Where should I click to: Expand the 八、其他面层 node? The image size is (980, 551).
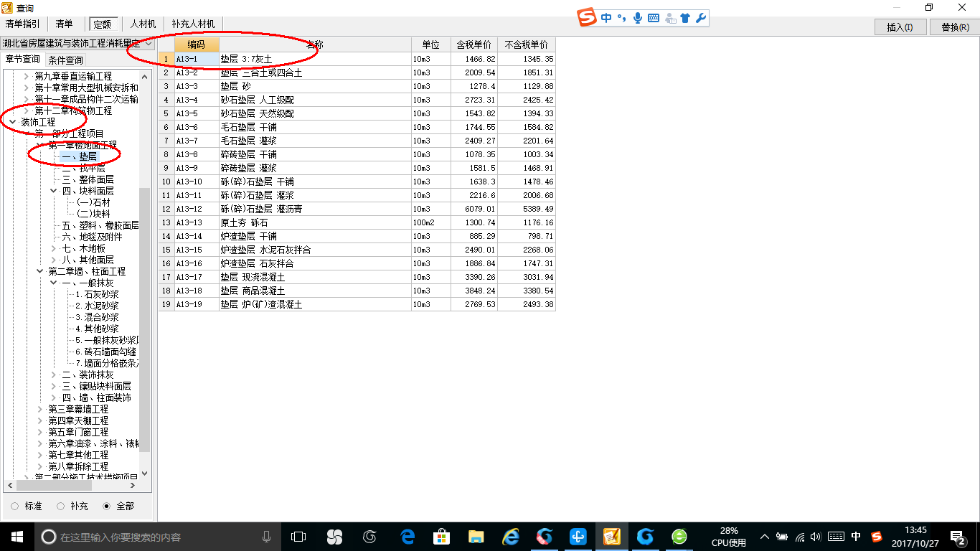point(54,260)
